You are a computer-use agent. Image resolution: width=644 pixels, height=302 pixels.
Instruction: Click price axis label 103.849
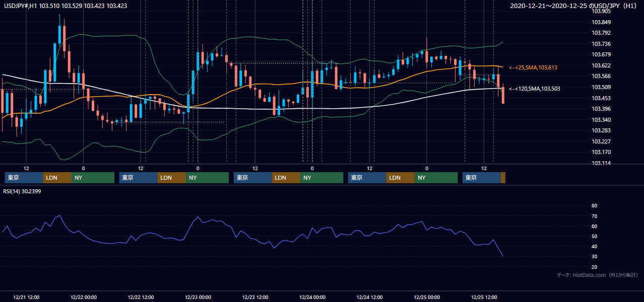(x=601, y=22)
